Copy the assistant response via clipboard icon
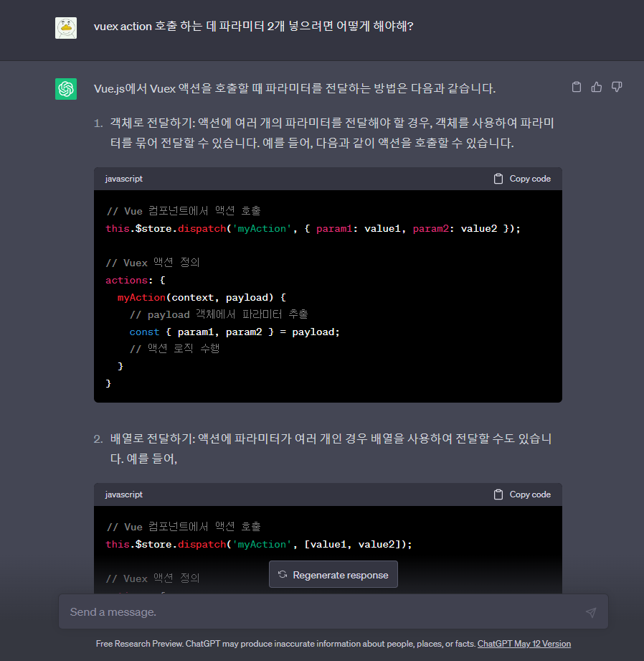644x661 pixels. point(576,88)
